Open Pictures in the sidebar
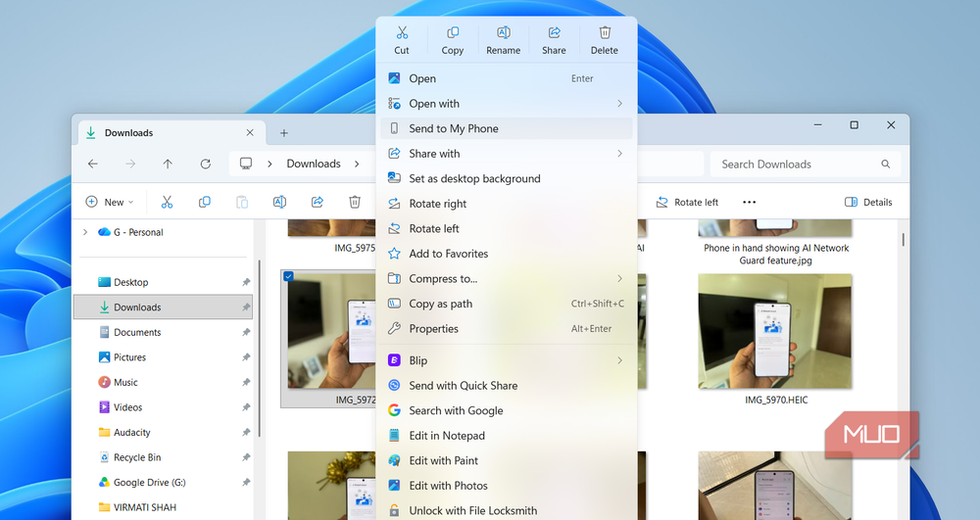The image size is (980, 520). [x=163, y=357]
